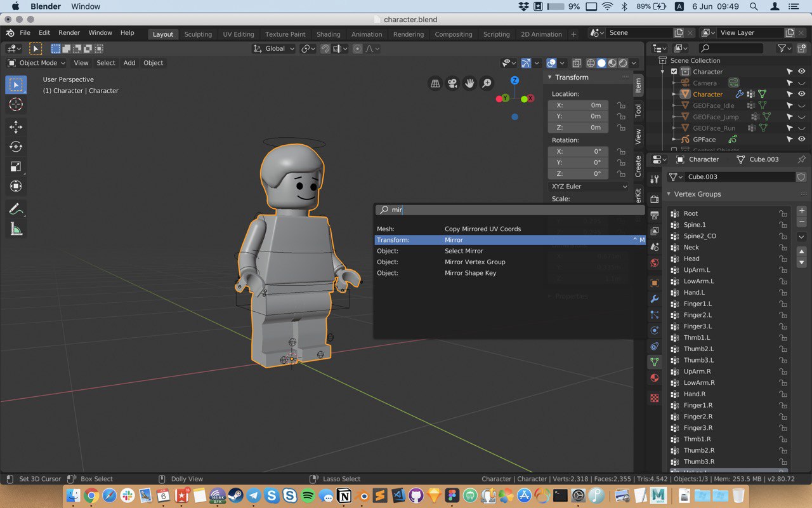
Task: Toggle lock on Spine.1 vertex group
Action: click(783, 225)
